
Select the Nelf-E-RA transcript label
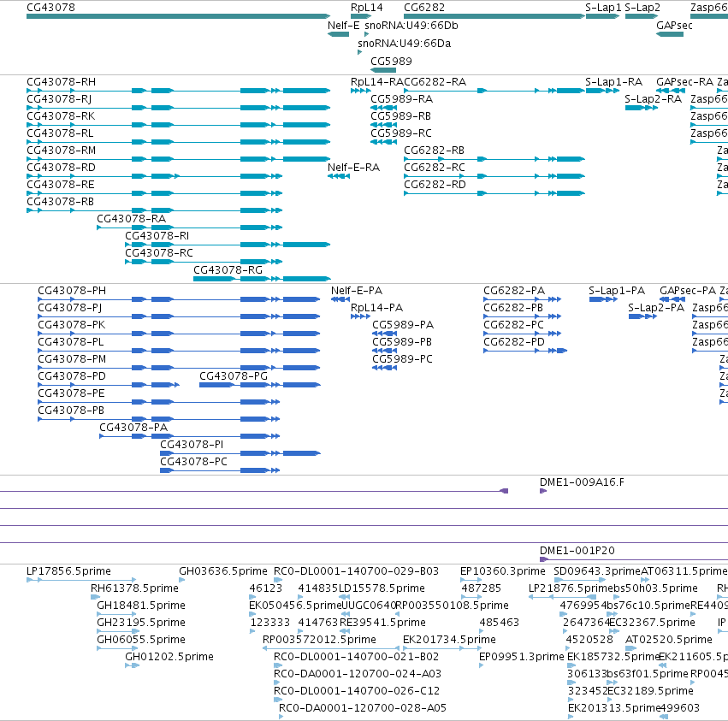354,167
